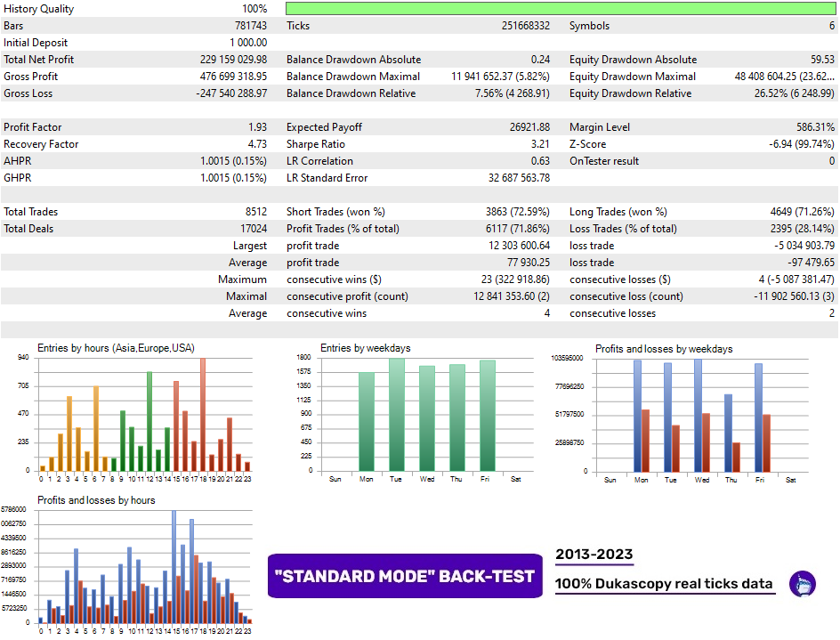Click the Profits and losses by hours title
The image size is (840, 640).
[x=96, y=500]
